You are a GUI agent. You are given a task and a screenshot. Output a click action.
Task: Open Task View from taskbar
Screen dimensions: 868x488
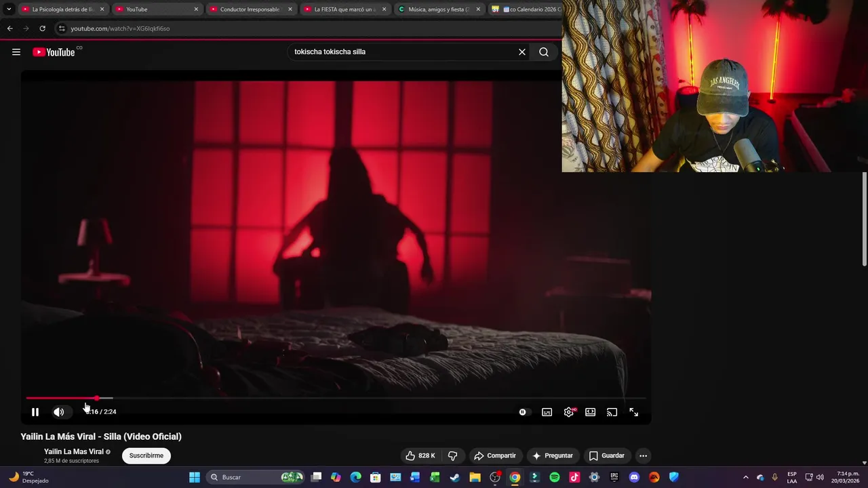[x=316, y=477]
